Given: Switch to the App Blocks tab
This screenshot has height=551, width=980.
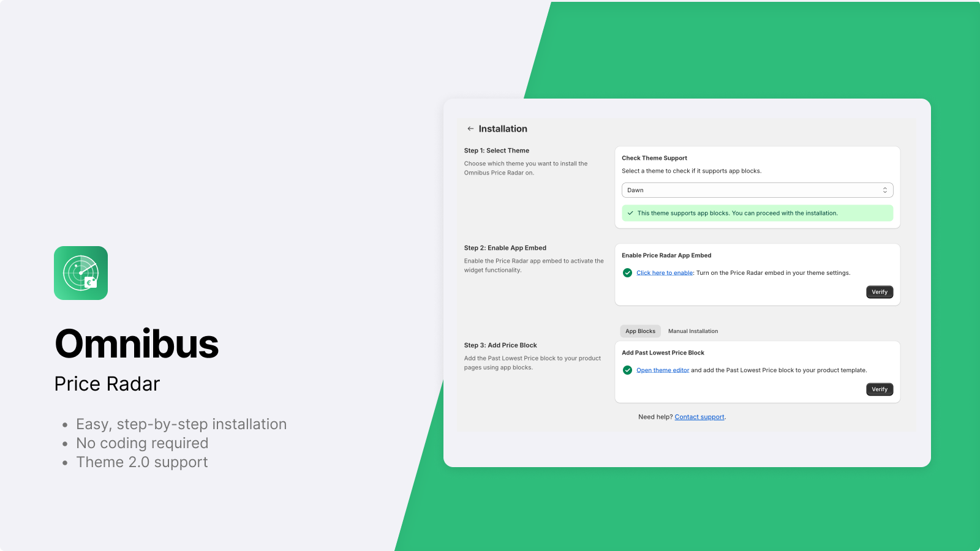Looking at the screenshot, I should click(640, 331).
